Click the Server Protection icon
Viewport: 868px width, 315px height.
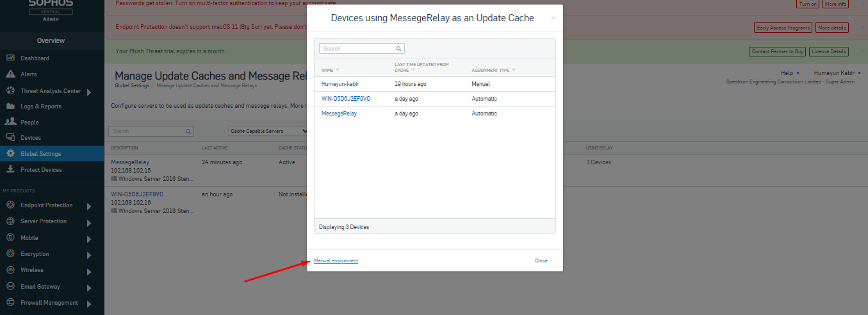click(x=10, y=221)
